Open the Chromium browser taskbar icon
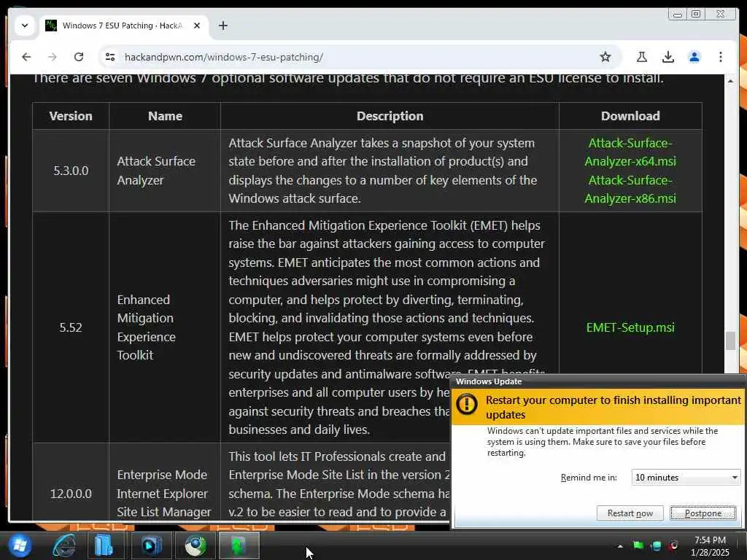The image size is (747, 560). tap(196, 545)
